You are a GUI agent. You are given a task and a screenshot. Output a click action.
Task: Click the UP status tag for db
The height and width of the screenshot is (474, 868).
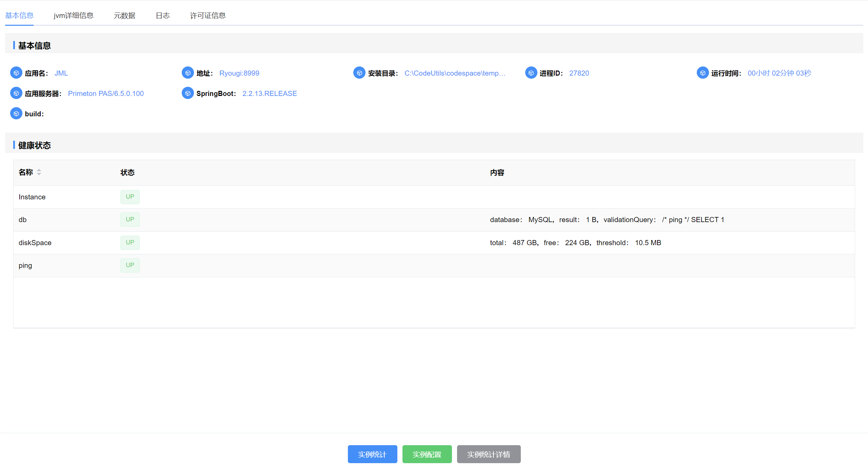click(130, 219)
